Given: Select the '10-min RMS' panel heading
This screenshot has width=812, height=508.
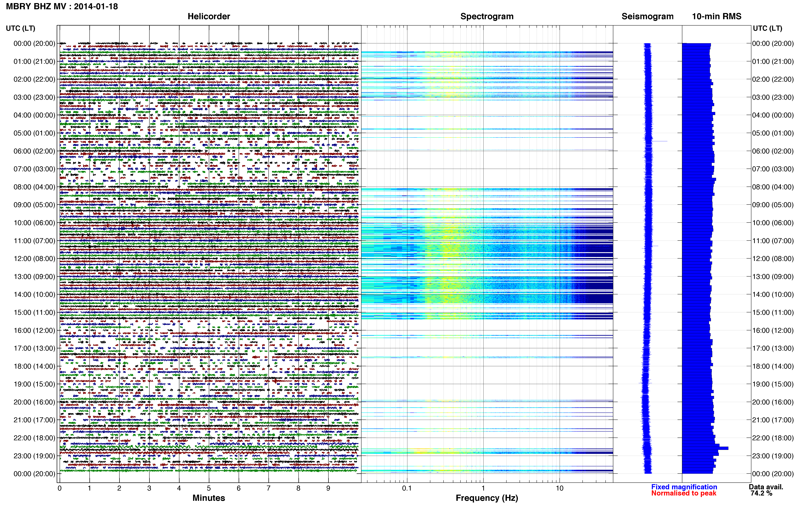Looking at the screenshot, I should [716, 16].
